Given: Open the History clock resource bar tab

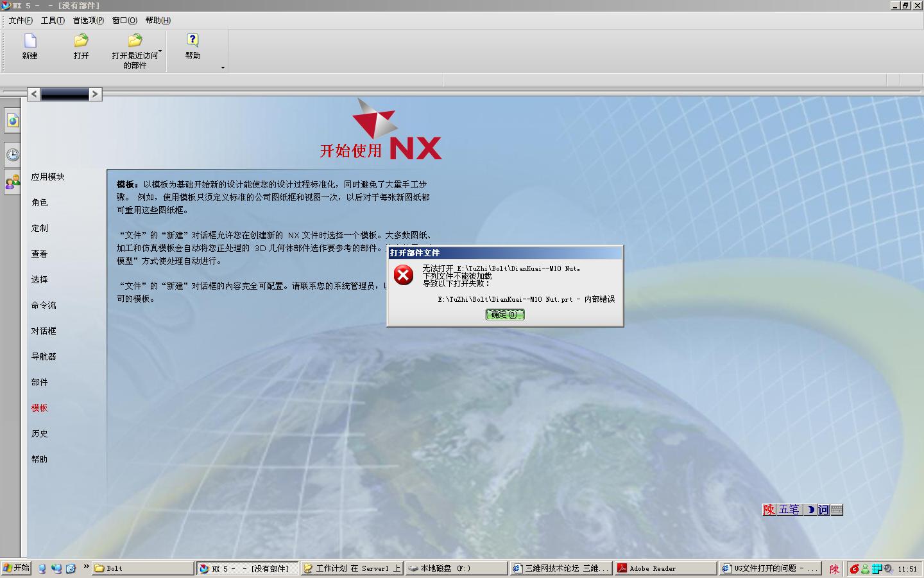Looking at the screenshot, I should pyautogui.click(x=13, y=154).
